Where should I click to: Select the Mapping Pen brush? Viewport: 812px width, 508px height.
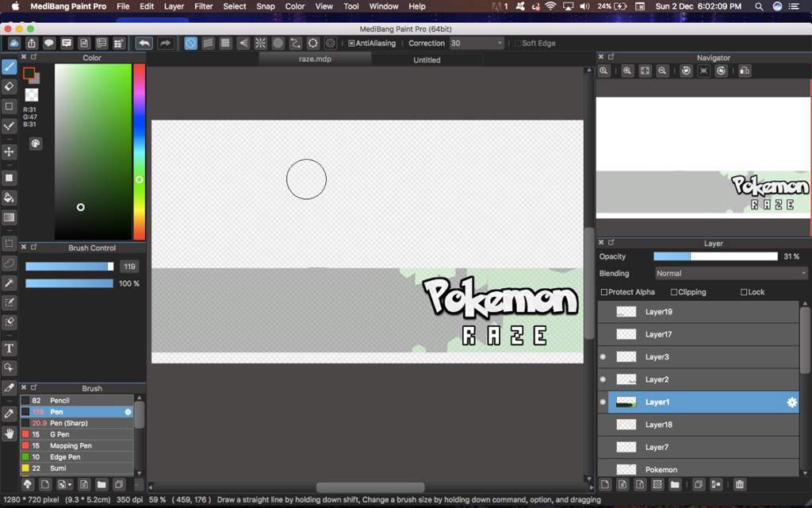[77, 446]
